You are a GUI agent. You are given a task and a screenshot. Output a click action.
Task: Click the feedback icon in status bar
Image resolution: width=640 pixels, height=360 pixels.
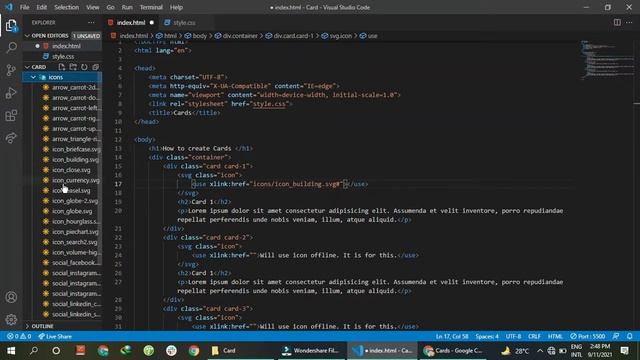(616, 336)
